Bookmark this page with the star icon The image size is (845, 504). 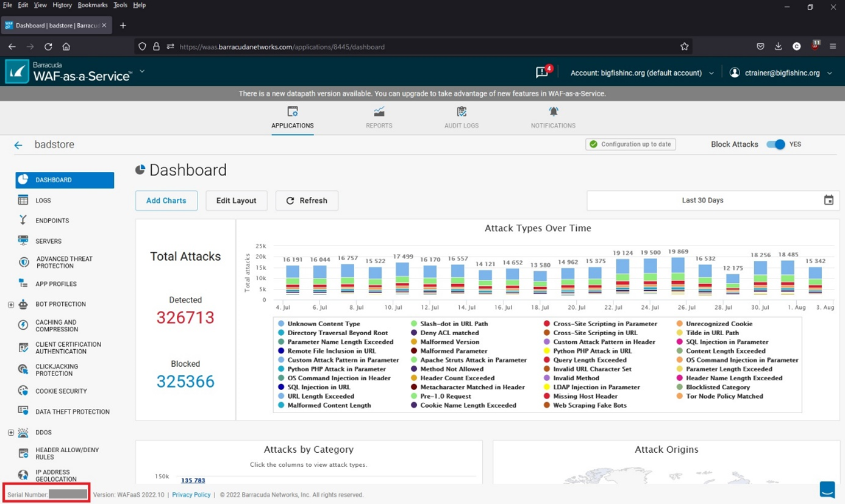685,46
